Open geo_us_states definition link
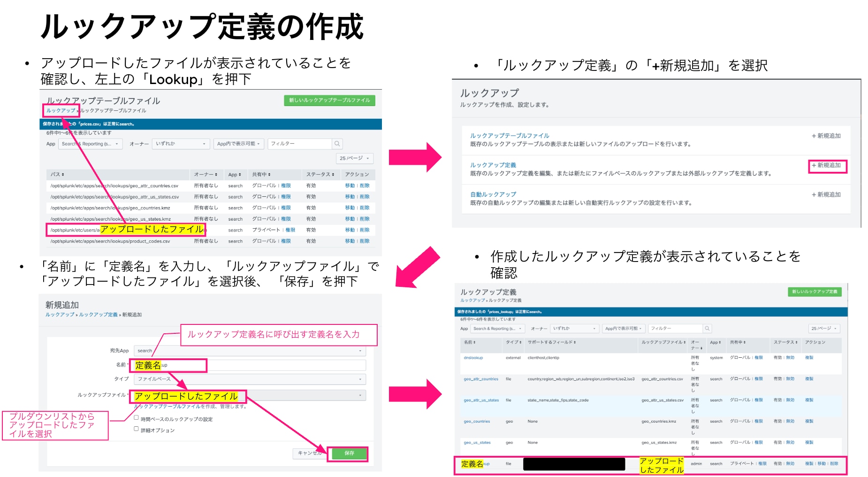 pos(477,442)
